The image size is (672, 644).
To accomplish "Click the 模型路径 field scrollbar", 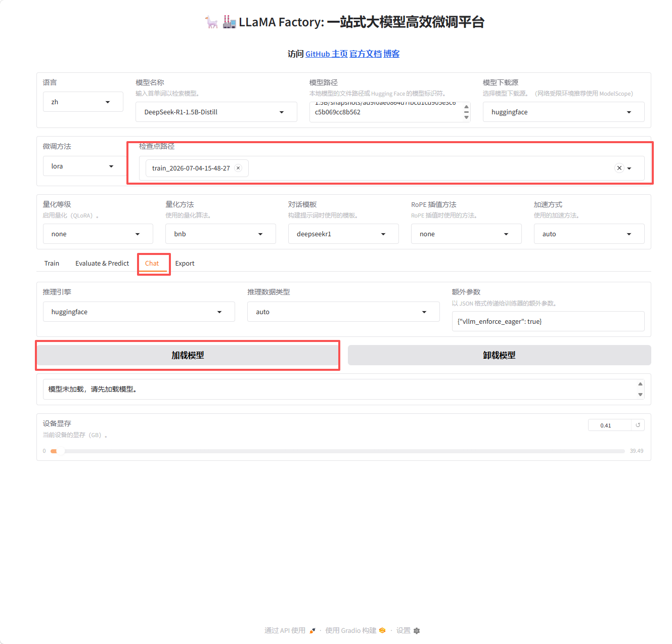I will tap(466, 112).
